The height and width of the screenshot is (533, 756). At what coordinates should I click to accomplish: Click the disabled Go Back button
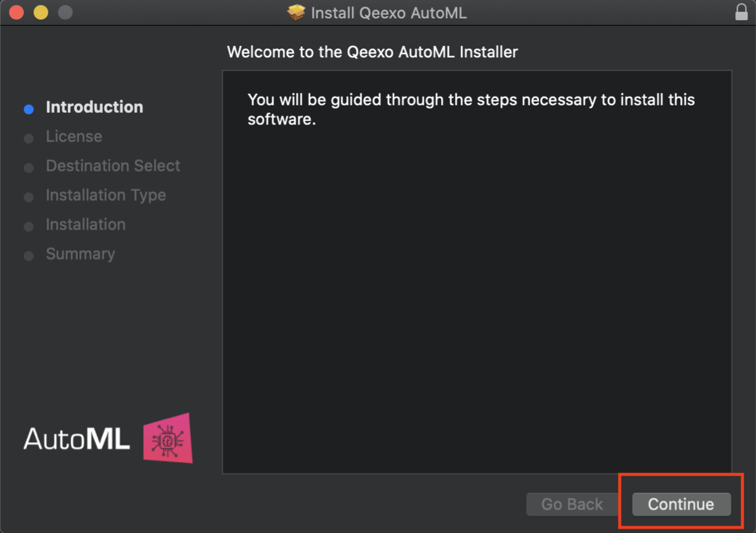(x=572, y=504)
